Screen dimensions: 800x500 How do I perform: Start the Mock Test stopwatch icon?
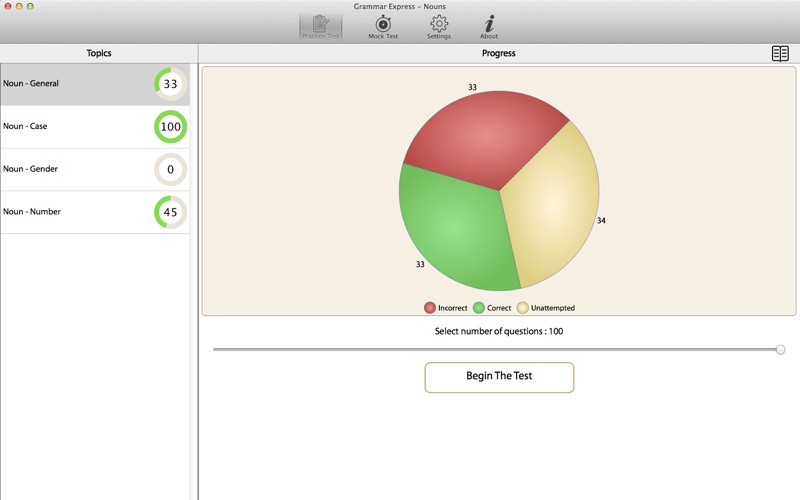click(383, 27)
